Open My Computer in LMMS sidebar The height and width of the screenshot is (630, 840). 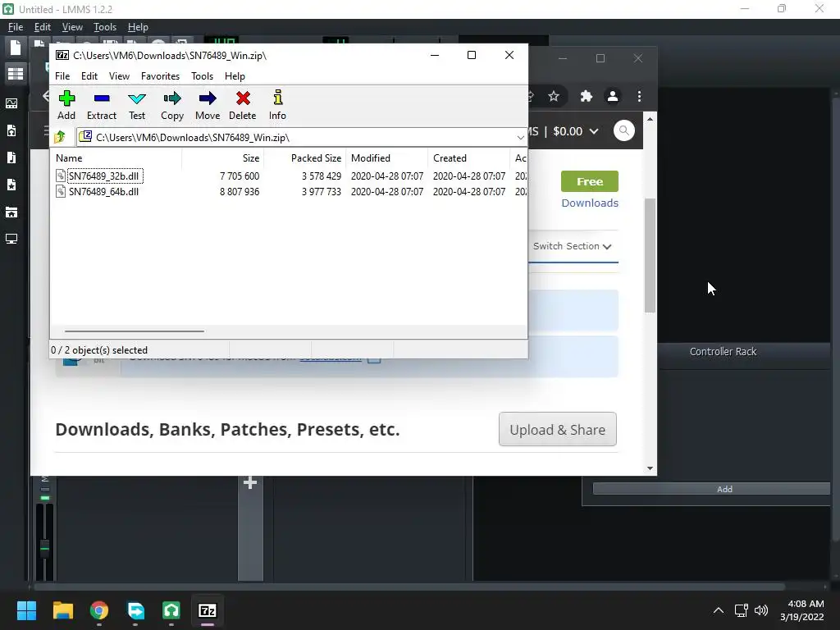11,239
